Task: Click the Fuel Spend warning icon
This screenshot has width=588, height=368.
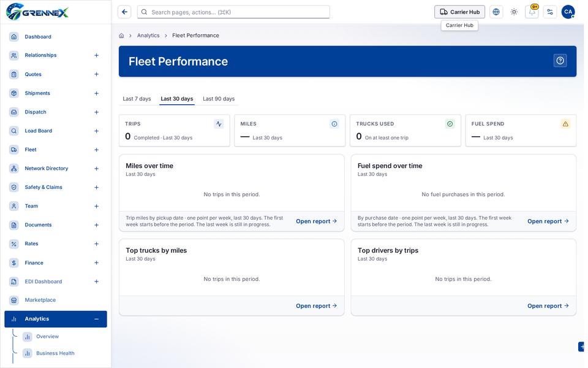Action: [565, 123]
